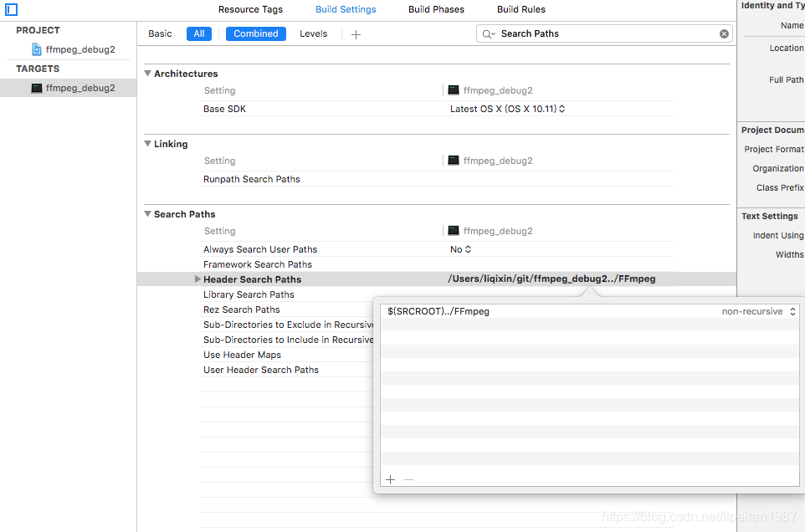Screen dimensions: 805x532
Task: Collapse the Search Paths section
Action: click(148, 214)
